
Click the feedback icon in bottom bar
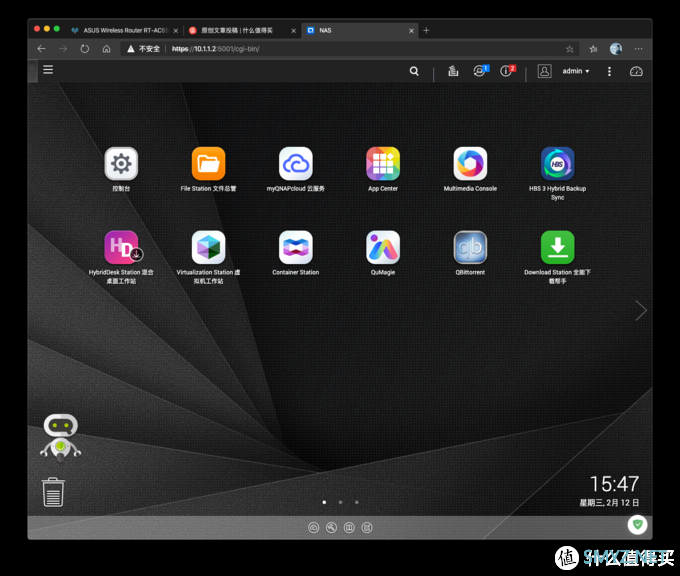(x=367, y=527)
